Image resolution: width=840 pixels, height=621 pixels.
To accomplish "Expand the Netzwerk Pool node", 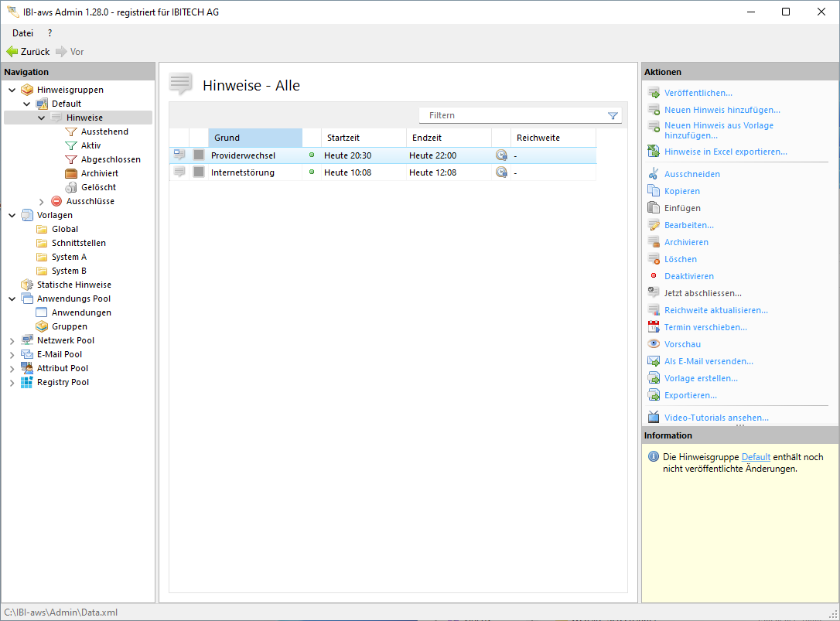I will coord(12,340).
